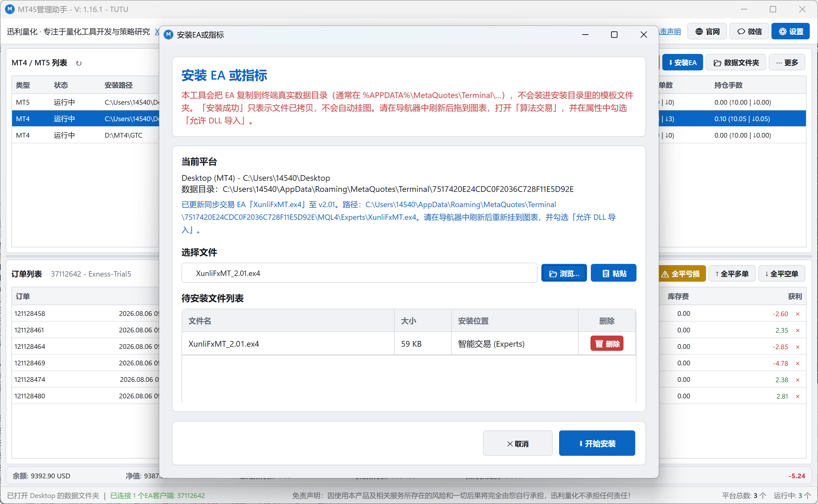Delete XunliFxMT_2.01.ex4 from pending list
Image resolution: width=818 pixels, height=504 pixels.
pos(607,343)
